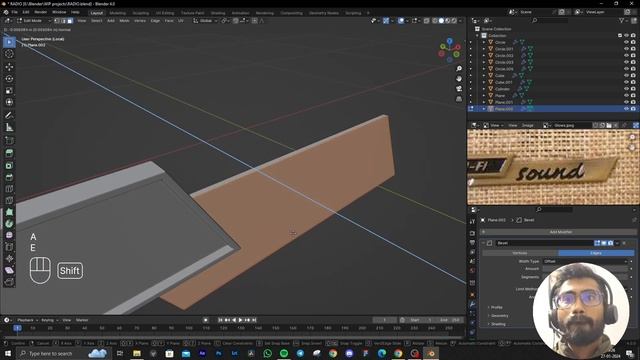640x360 pixels.
Task: Toggle visibility eye for Cylinder object
Action: tap(626, 89)
